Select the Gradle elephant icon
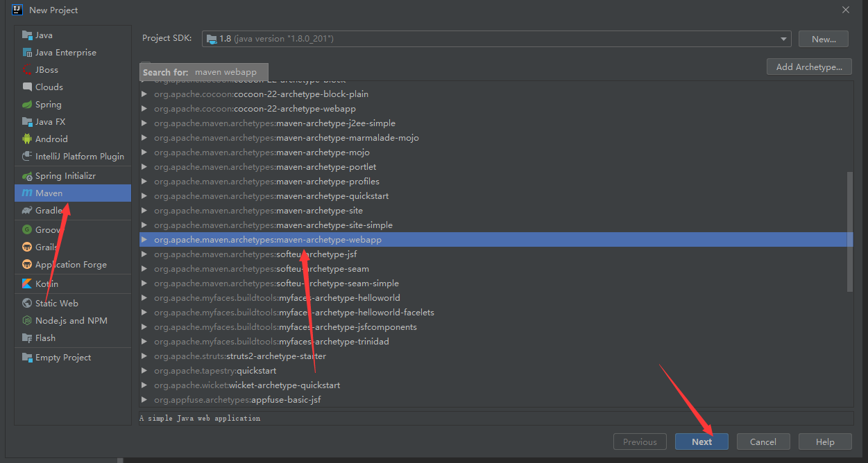 point(27,211)
